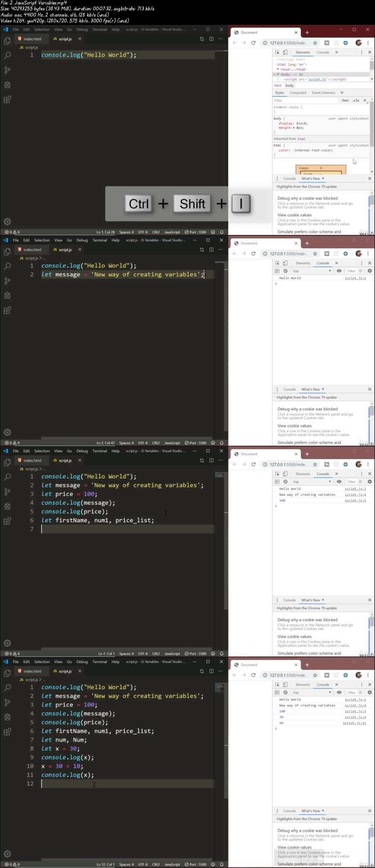Image resolution: width=375 pixels, height=868 pixels.
Task: Expand more tabs chevron after Event Listeners
Action: point(342,93)
